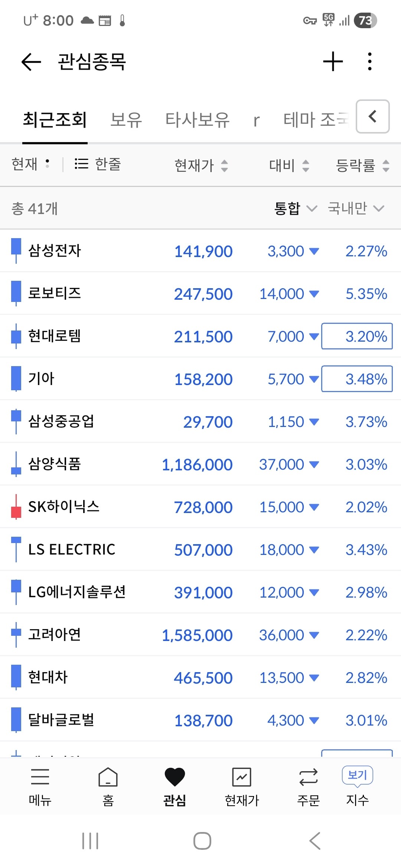Image resolution: width=401 pixels, height=868 pixels.
Task: Toggle sort order on 등락률 column
Action: pos(362,165)
